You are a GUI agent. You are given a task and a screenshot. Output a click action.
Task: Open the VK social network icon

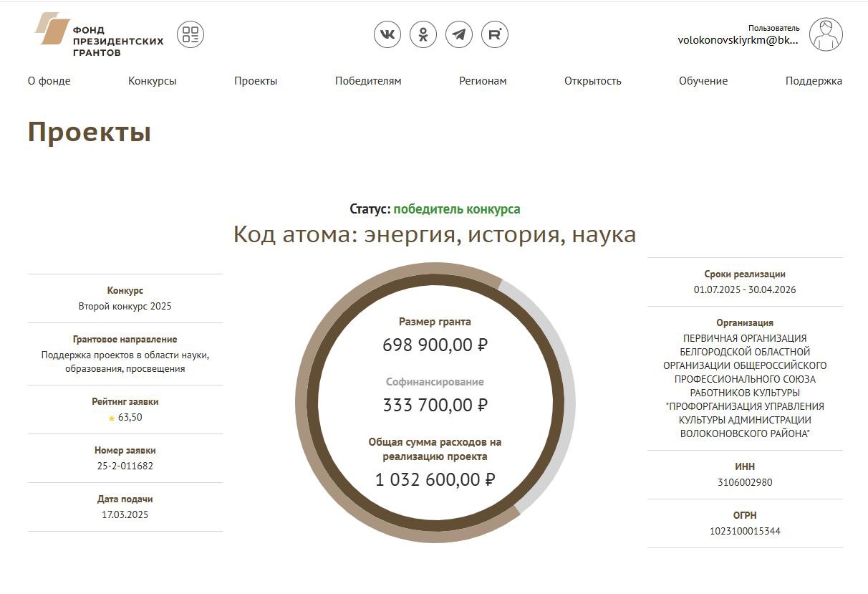pos(387,34)
